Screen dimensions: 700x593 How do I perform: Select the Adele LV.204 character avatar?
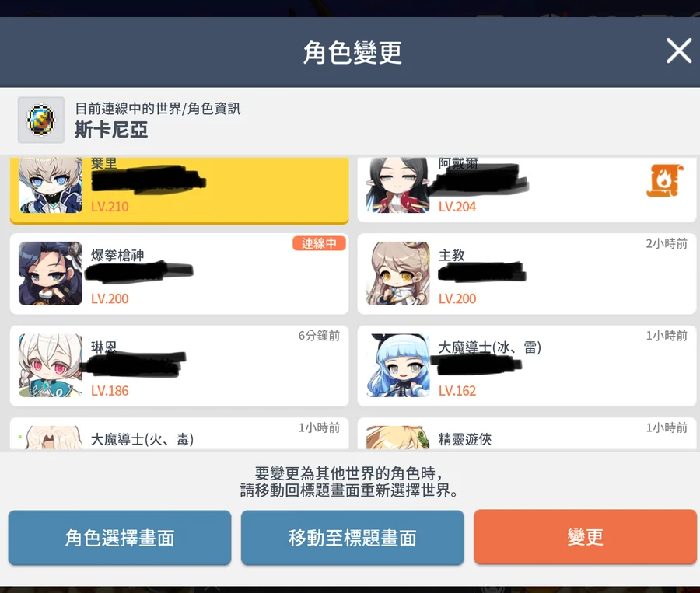pyautogui.click(x=397, y=185)
